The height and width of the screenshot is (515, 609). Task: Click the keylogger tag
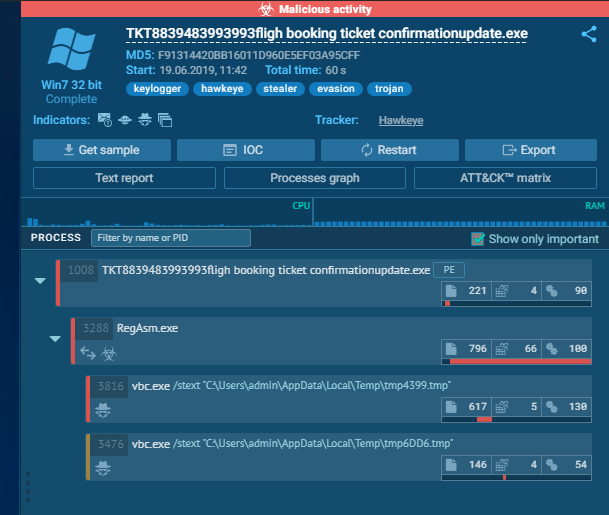[x=157, y=89]
